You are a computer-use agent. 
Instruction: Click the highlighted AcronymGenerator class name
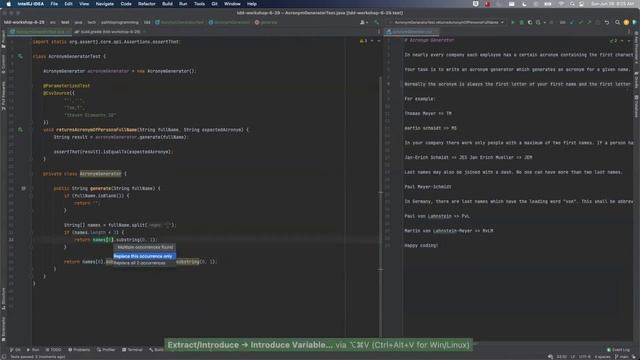pyautogui.click(x=100, y=174)
